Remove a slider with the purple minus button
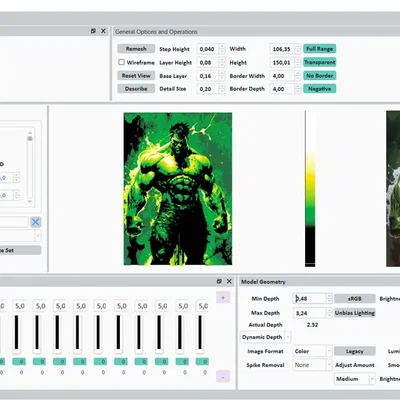 [x=223, y=377]
